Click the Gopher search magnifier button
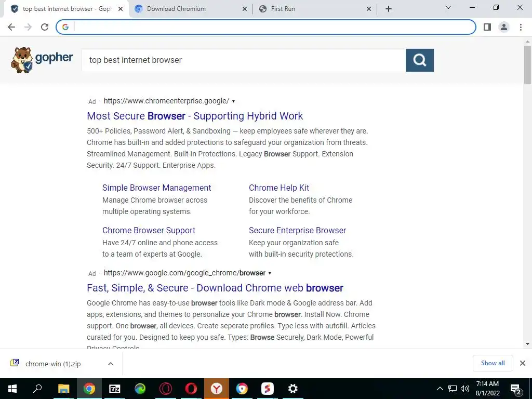532x399 pixels. tap(420, 60)
